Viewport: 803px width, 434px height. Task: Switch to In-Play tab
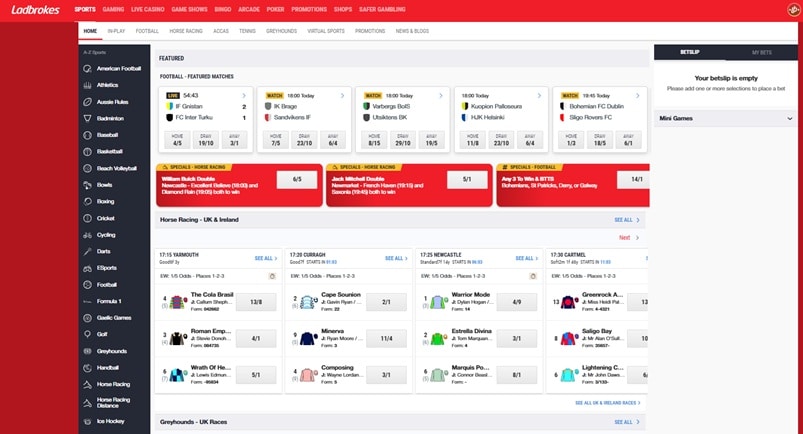116,31
